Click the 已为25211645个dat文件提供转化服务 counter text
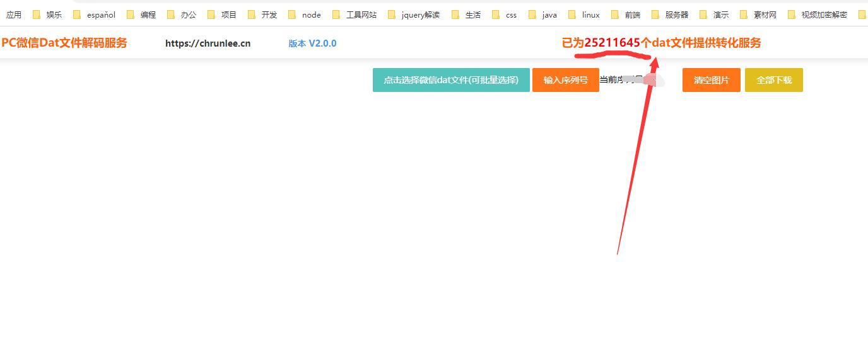Image resolution: width=868 pixels, height=337 pixels. coord(662,43)
